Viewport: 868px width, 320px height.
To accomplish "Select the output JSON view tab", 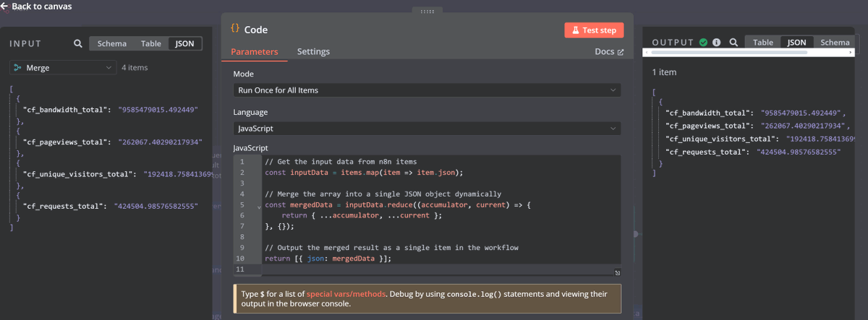I will [x=796, y=43].
